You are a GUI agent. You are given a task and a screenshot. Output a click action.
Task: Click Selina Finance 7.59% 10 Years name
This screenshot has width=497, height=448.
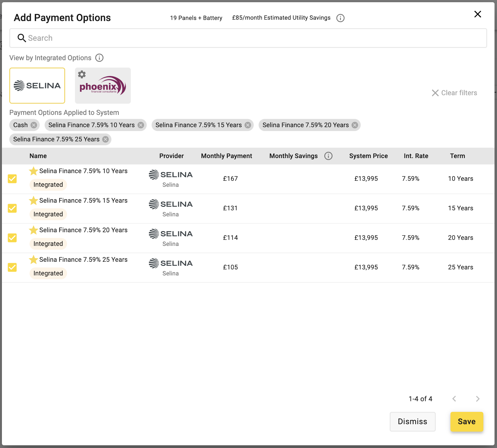(x=83, y=171)
